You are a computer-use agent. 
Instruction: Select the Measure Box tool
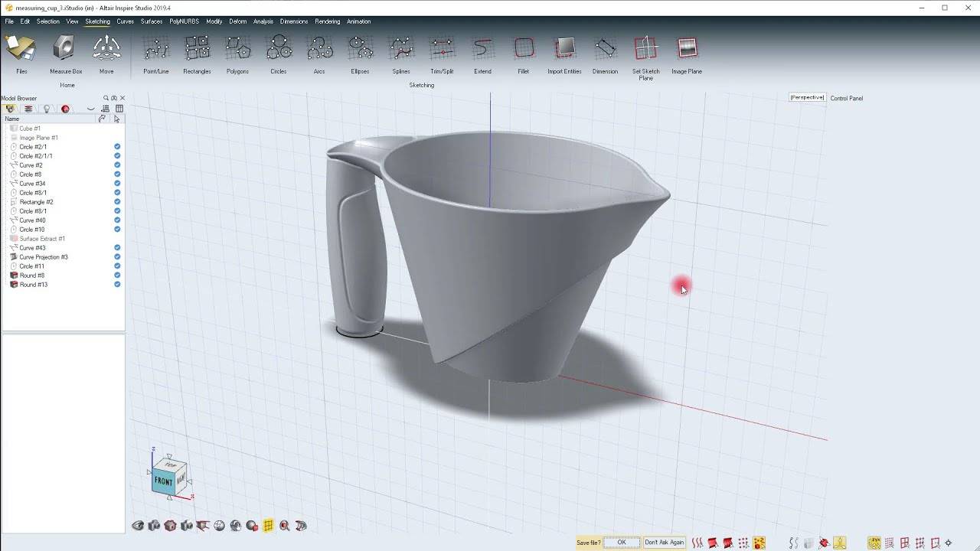(66, 54)
